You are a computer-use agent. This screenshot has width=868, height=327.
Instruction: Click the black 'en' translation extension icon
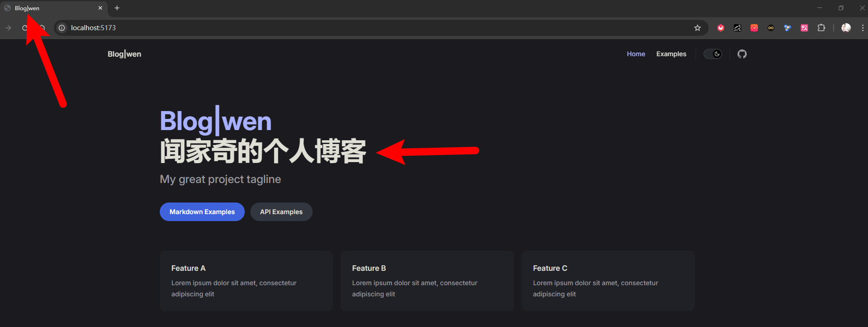737,28
